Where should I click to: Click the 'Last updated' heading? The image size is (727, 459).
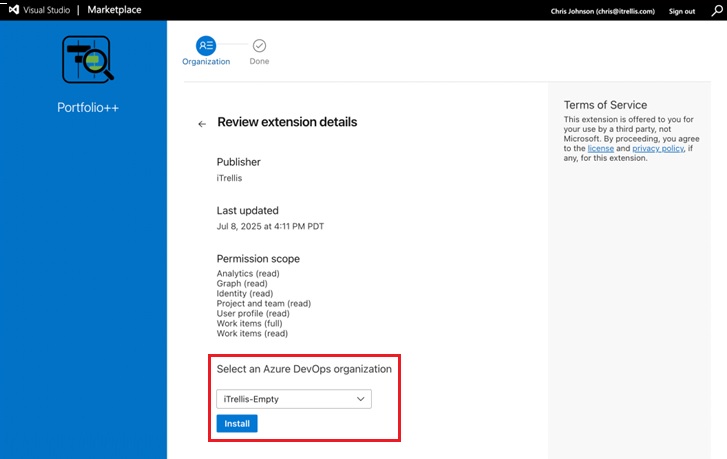point(248,210)
